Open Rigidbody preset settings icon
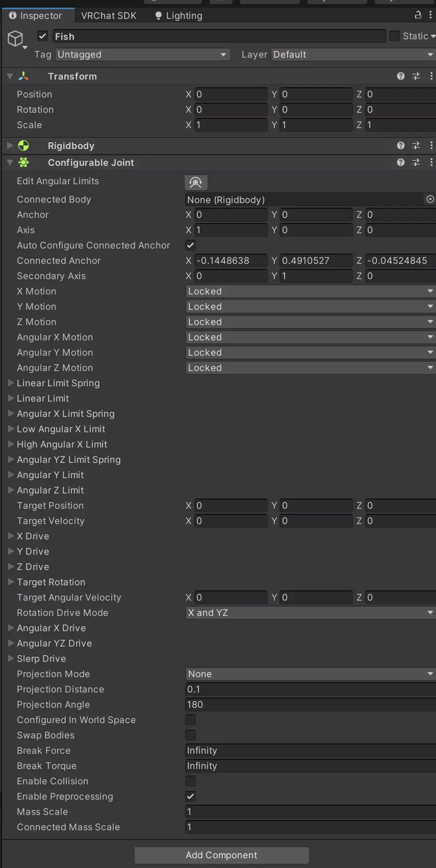Viewport: 436px width, 868px height. [416, 145]
